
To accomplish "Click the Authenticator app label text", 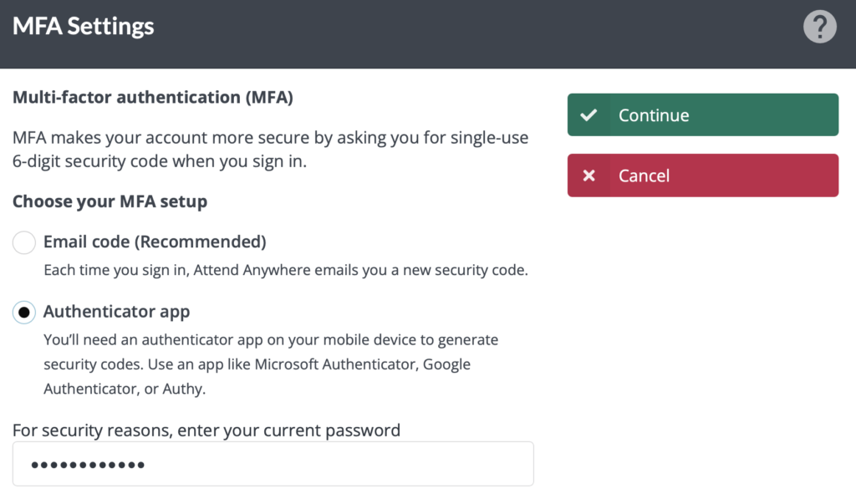I will [116, 311].
